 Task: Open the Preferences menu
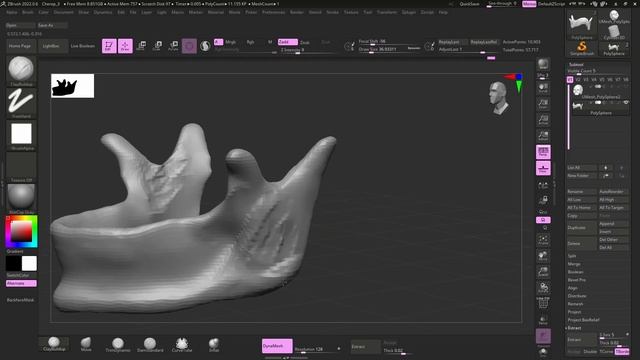[273, 12]
